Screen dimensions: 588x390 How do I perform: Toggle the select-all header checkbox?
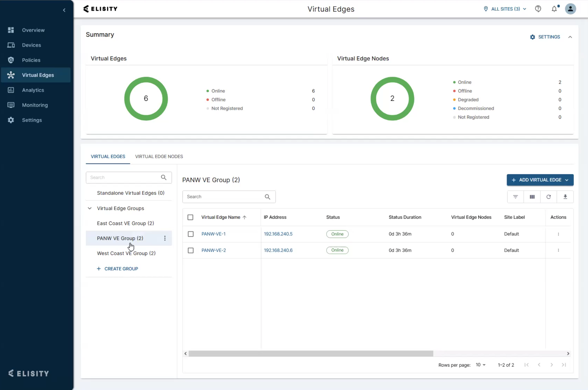pos(190,217)
